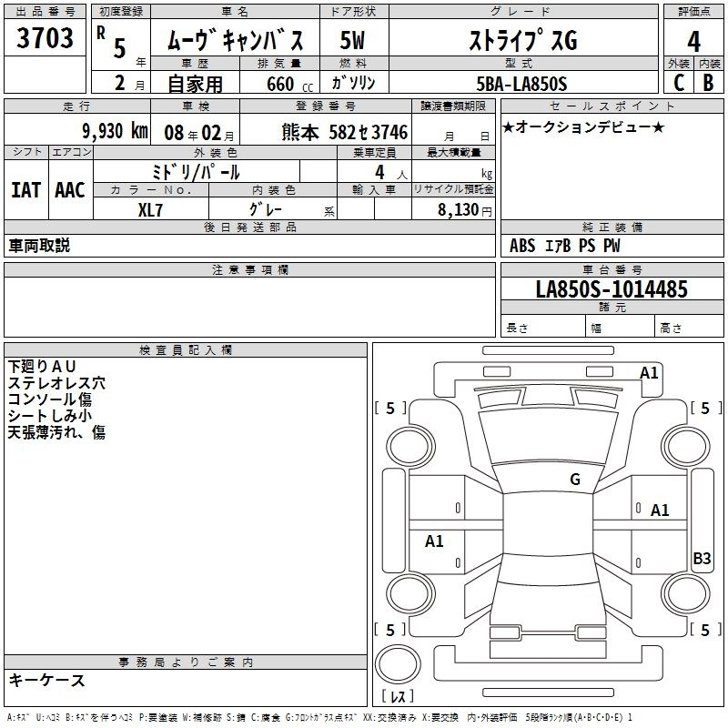
Task: Click the リサイクル預託金 header
Action: click(453, 189)
